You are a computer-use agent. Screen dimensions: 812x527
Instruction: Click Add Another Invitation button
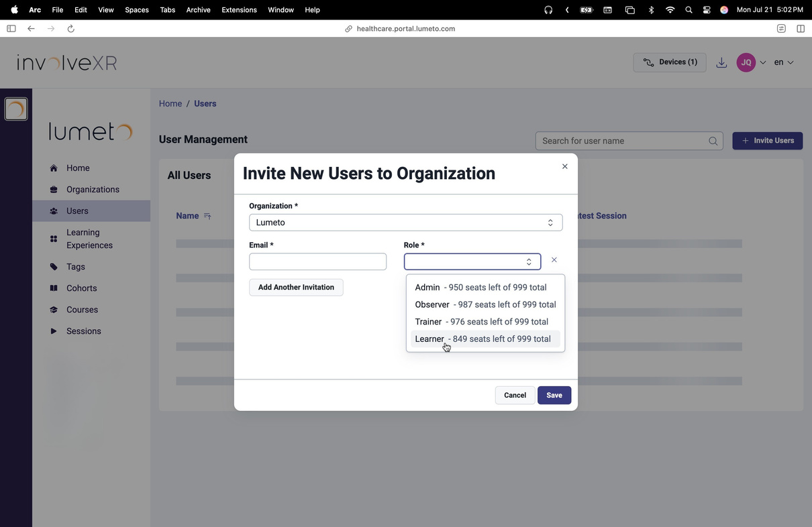296,288
